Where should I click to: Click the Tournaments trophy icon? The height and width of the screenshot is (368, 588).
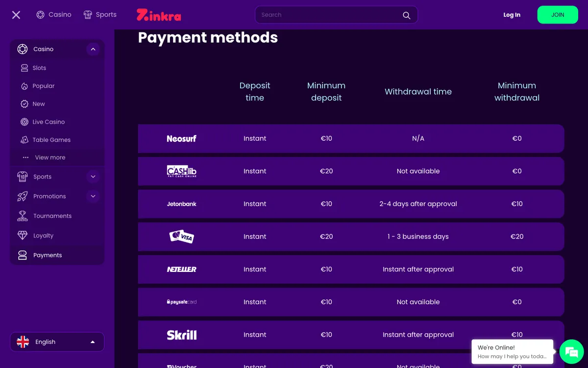coord(23,216)
